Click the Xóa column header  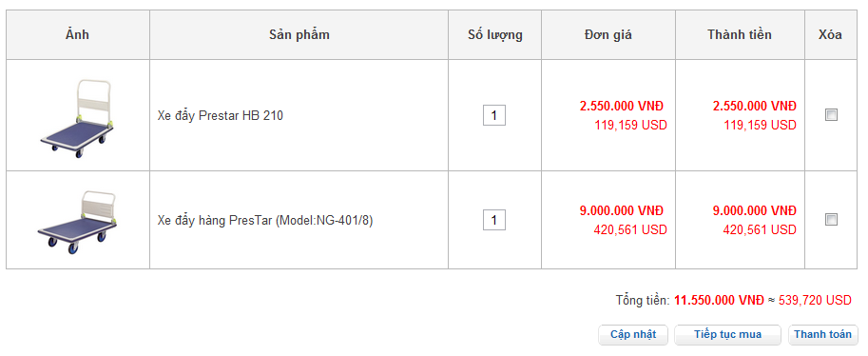tap(830, 34)
